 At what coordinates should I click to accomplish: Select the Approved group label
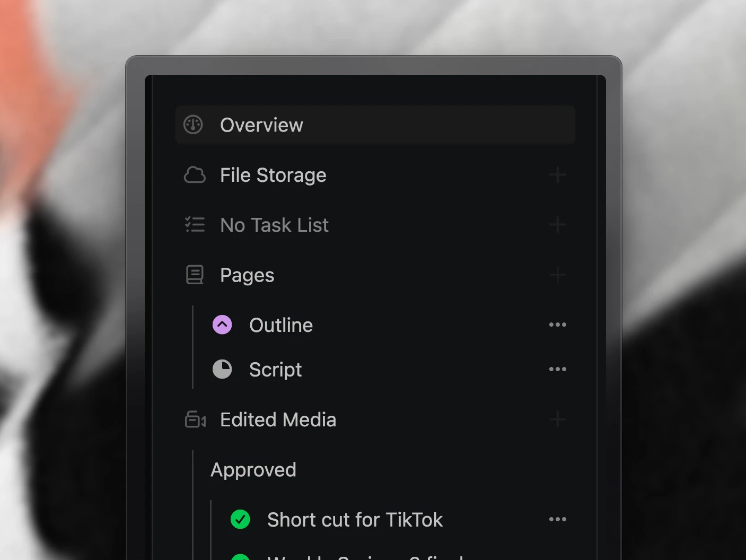pyautogui.click(x=253, y=470)
